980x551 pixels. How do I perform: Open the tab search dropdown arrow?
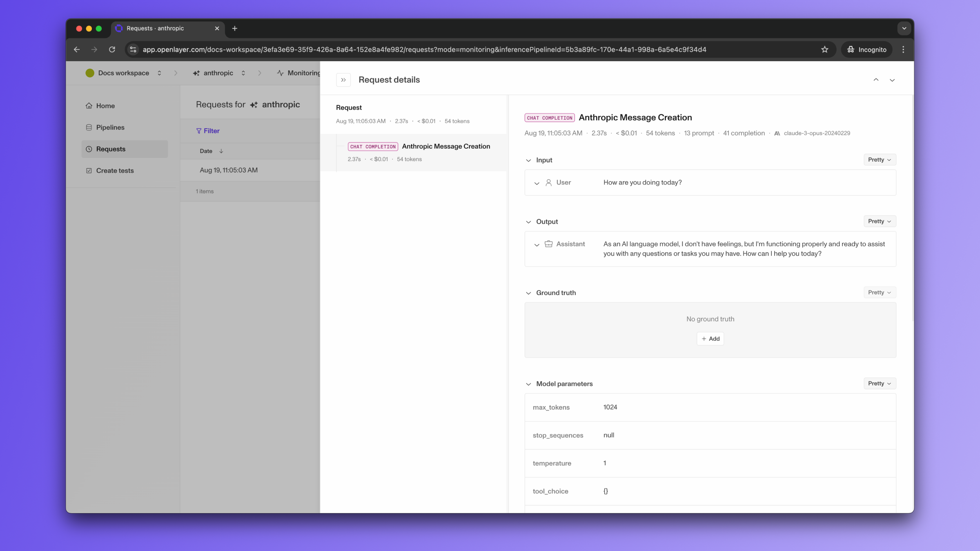pyautogui.click(x=904, y=28)
